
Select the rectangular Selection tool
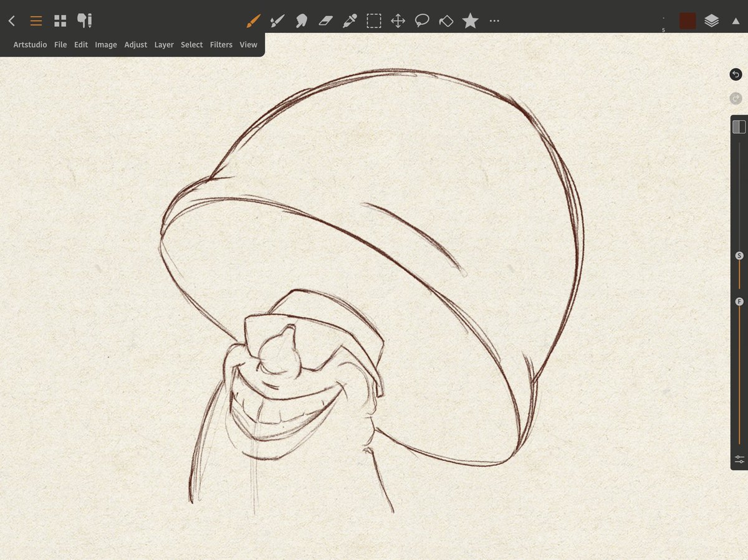click(x=374, y=21)
